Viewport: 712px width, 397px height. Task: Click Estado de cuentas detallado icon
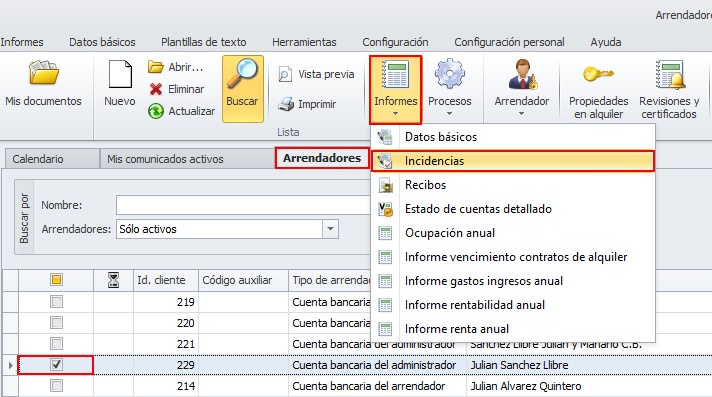(385, 209)
